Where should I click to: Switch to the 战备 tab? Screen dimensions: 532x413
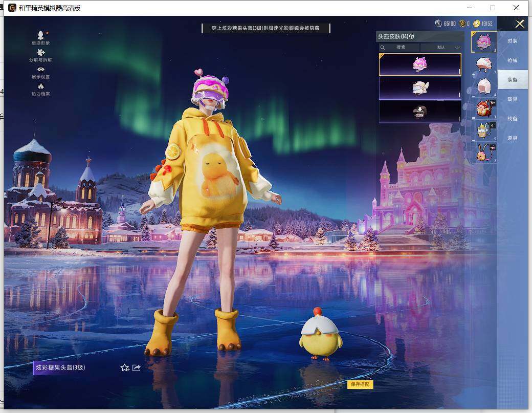[513, 118]
